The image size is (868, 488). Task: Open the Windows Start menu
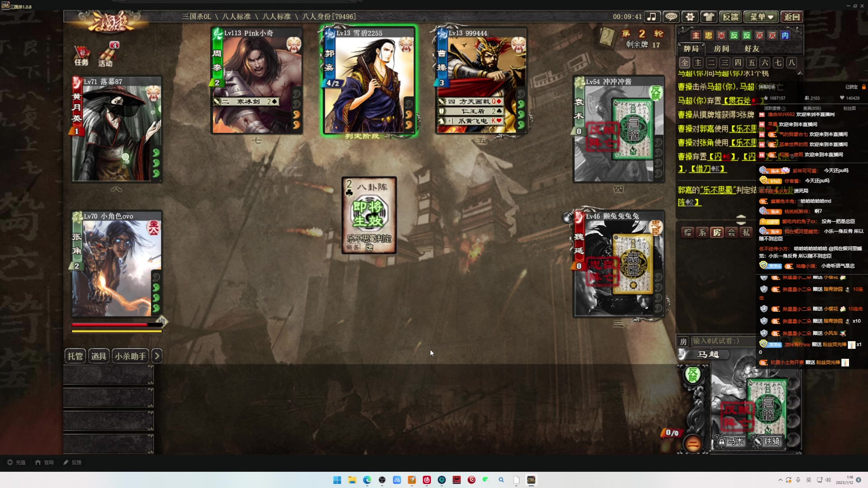pos(337,480)
